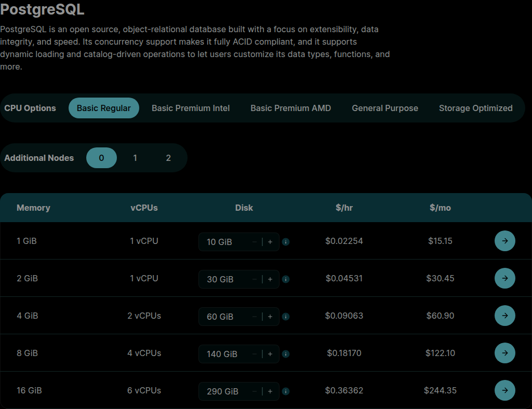Click the CPU Options label
This screenshot has width=532, height=409.
tap(30, 108)
